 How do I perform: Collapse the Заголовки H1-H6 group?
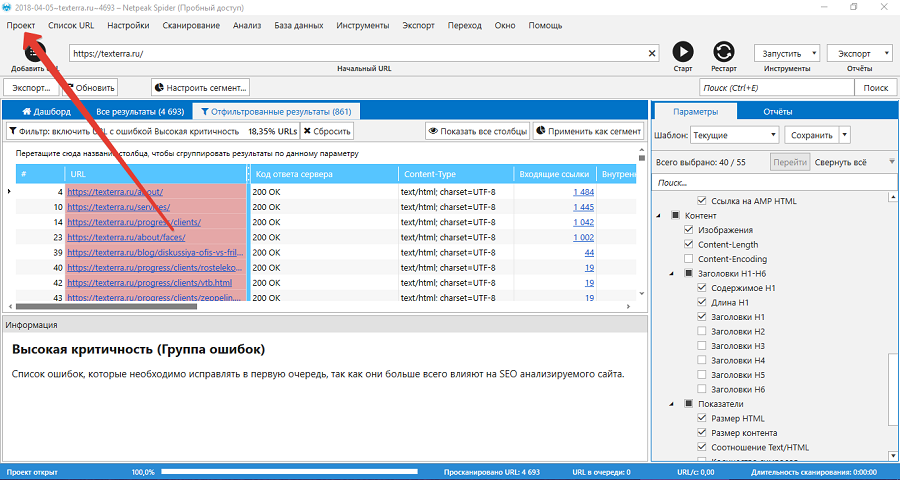[x=671, y=274]
